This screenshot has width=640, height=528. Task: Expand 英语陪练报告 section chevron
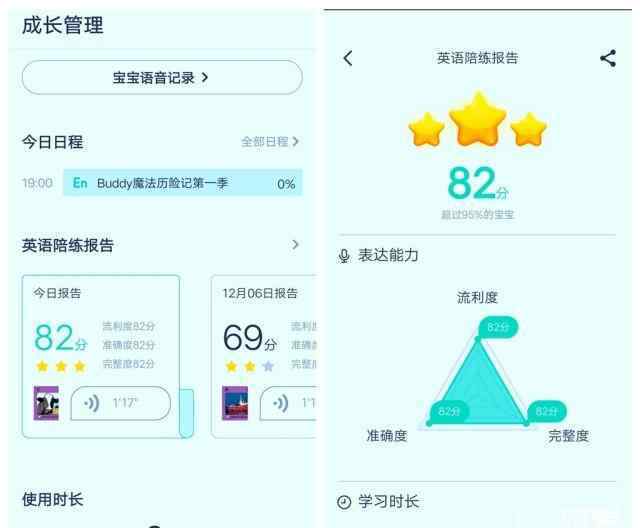coord(296,245)
